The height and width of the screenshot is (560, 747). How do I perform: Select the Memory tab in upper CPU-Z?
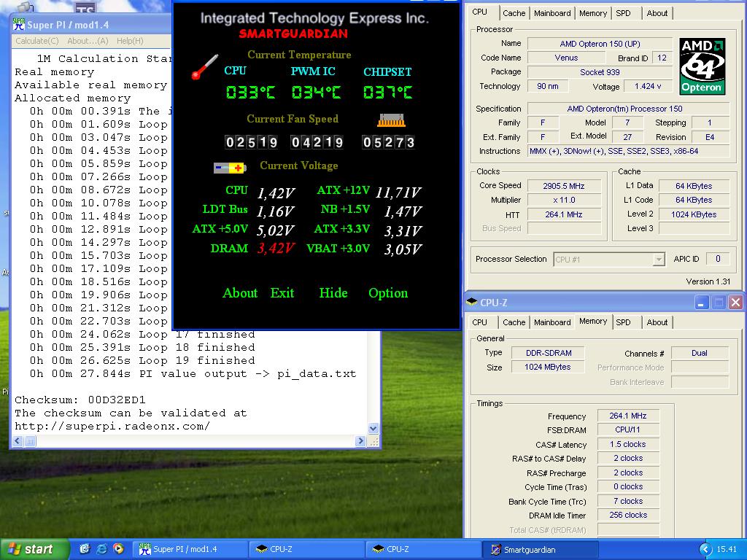[593, 13]
